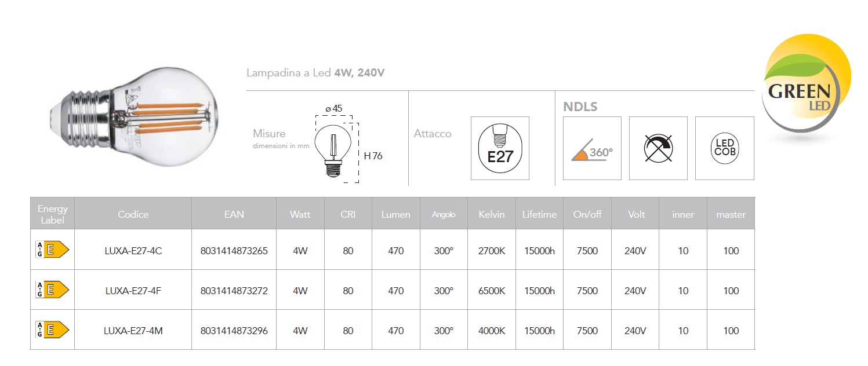The width and height of the screenshot is (868, 366).
Task: Click EAN number 8031414873272
Action: (234, 291)
